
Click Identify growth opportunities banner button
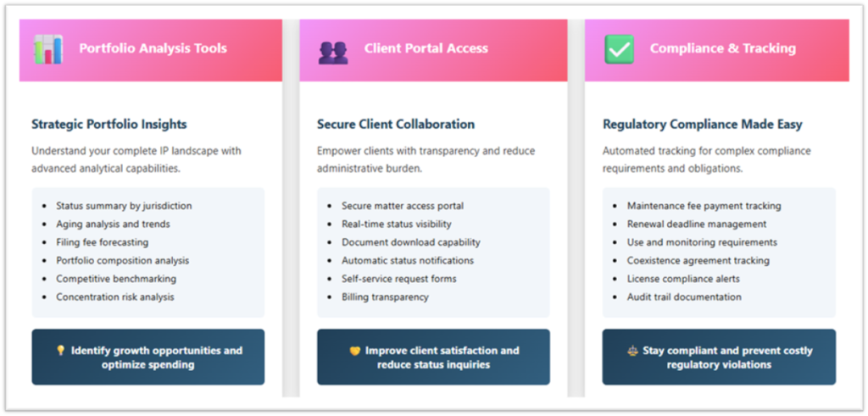[148, 358]
